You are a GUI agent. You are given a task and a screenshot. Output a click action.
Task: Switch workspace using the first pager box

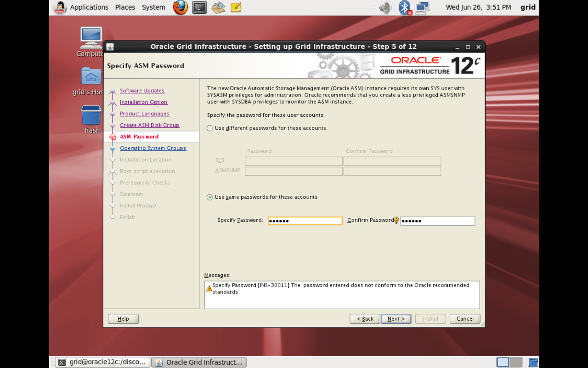(503, 362)
